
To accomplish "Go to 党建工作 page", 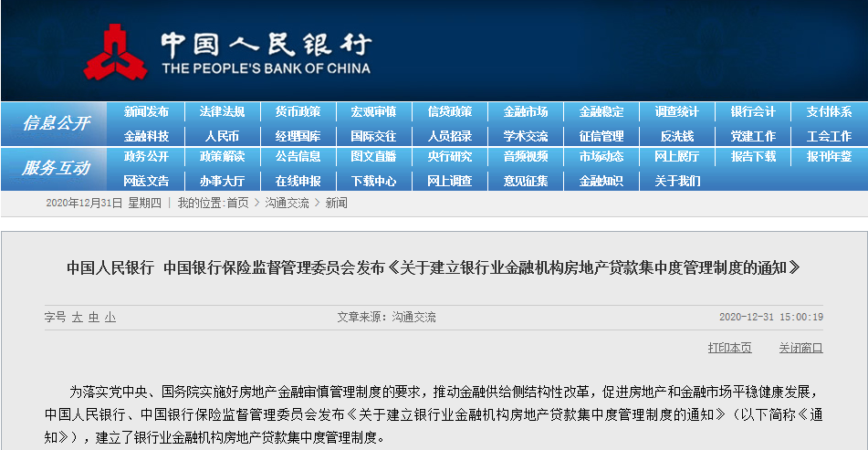I will click(753, 136).
